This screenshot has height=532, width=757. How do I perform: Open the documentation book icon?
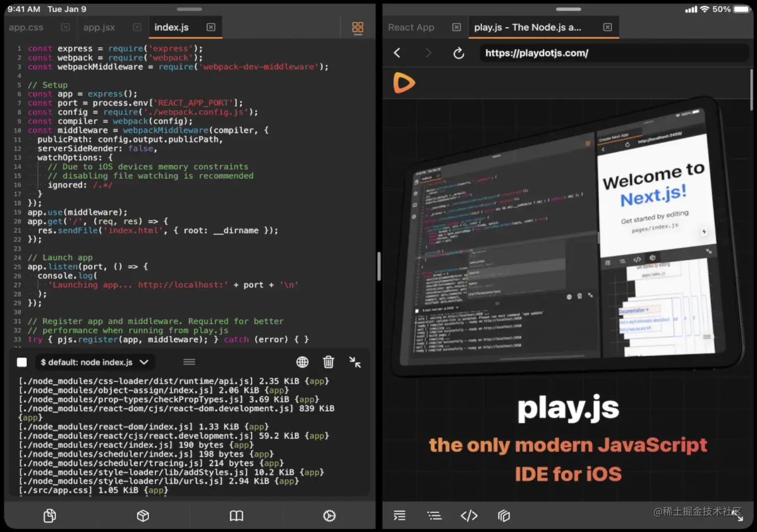[237, 515]
